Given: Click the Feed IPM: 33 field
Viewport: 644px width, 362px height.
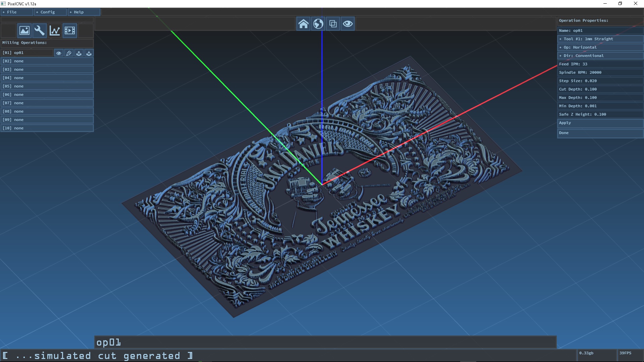Looking at the screenshot, I should pos(600,64).
